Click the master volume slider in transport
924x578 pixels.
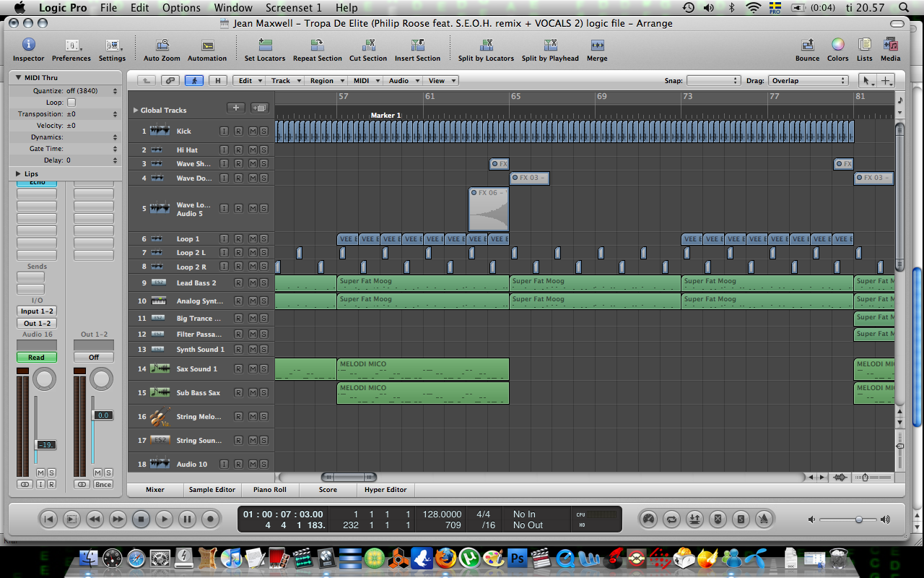tap(849, 519)
